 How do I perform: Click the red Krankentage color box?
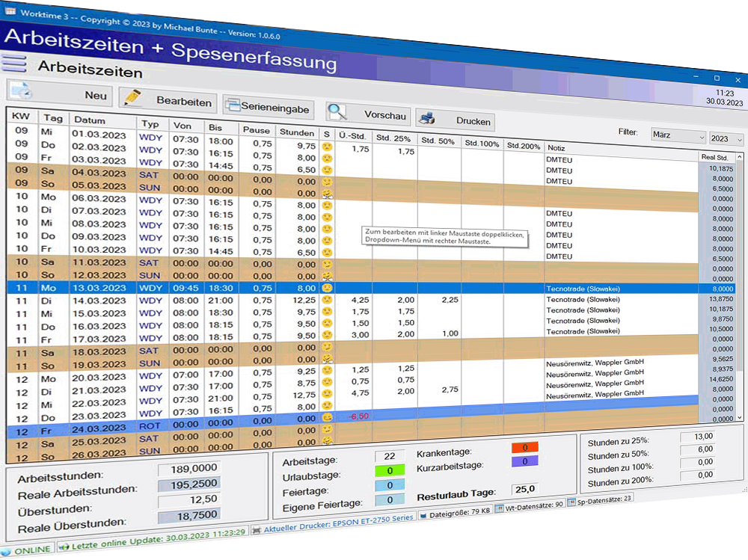[525, 447]
